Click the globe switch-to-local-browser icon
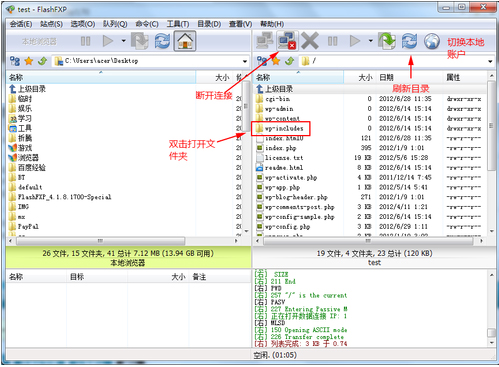The width and height of the screenshot is (499, 367). pyautogui.click(x=432, y=41)
